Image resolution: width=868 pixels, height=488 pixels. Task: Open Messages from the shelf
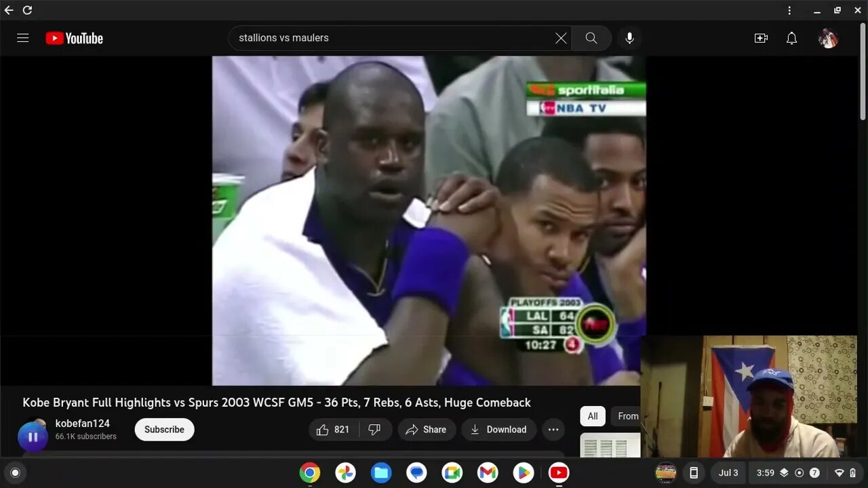coord(416,472)
